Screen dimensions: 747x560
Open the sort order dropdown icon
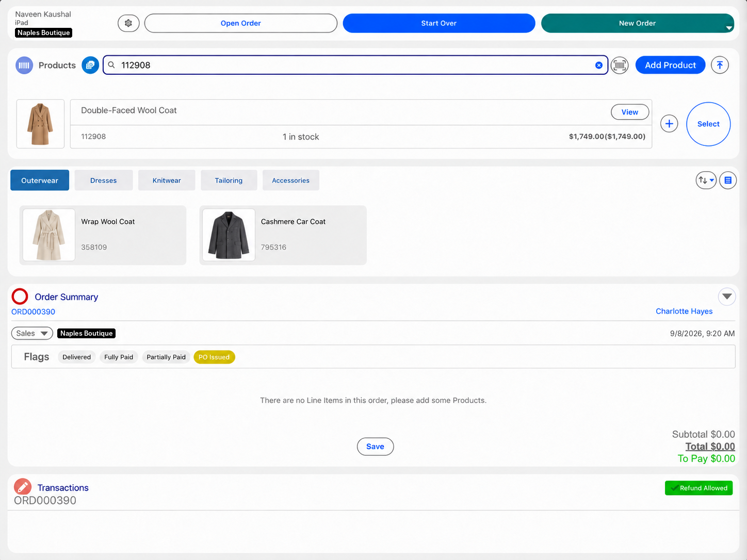(706, 180)
